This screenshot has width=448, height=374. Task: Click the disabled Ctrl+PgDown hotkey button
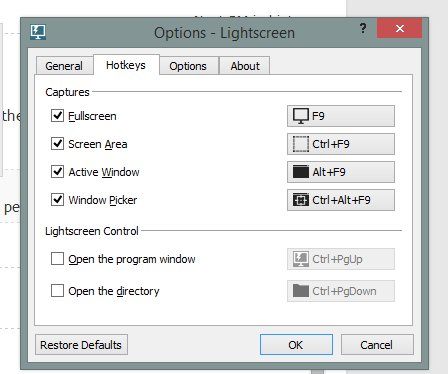(341, 291)
